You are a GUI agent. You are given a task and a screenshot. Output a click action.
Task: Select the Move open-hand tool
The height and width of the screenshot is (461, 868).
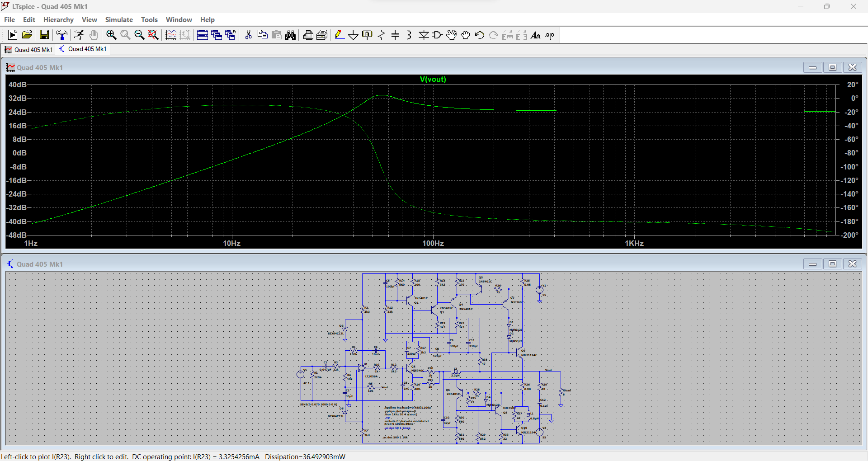[x=452, y=35]
